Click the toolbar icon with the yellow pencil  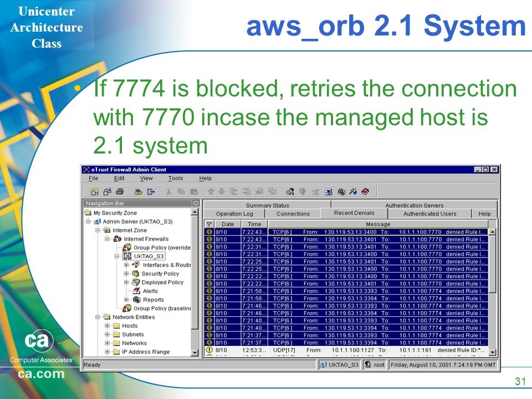(138, 192)
